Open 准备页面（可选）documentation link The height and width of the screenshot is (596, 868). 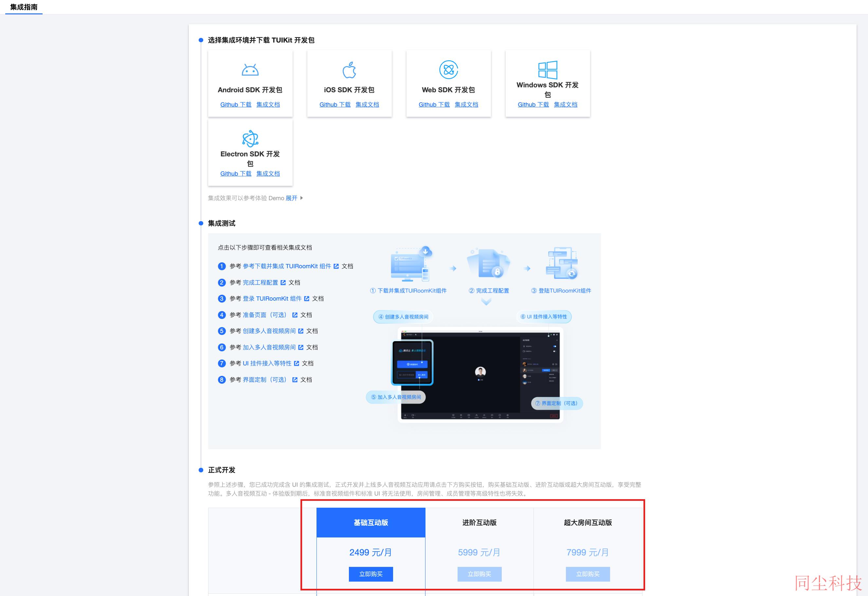click(x=266, y=315)
